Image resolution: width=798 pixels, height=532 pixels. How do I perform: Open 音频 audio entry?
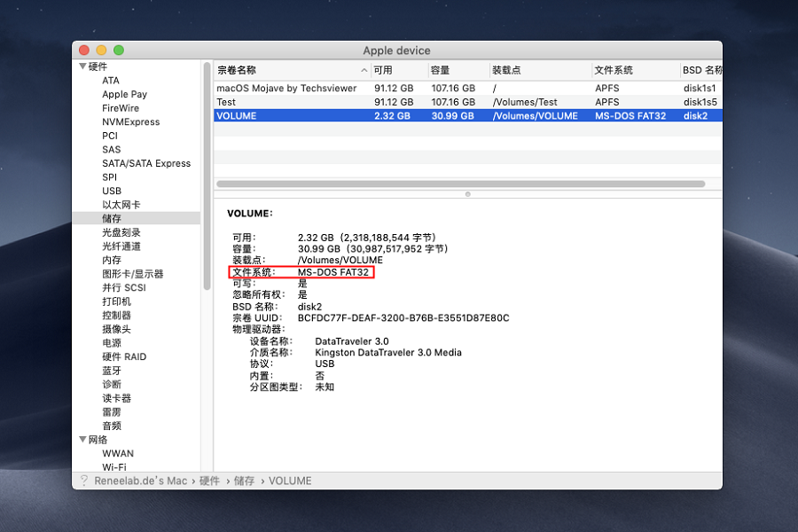click(112, 426)
